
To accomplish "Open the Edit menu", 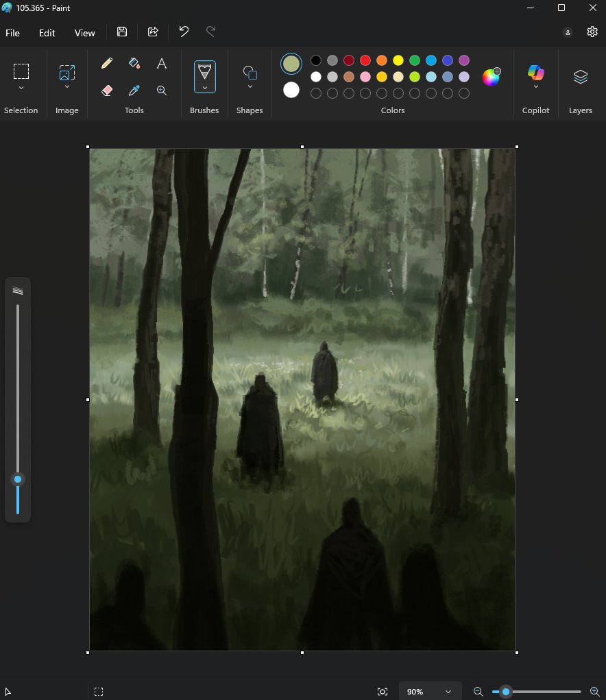I will (x=47, y=33).
